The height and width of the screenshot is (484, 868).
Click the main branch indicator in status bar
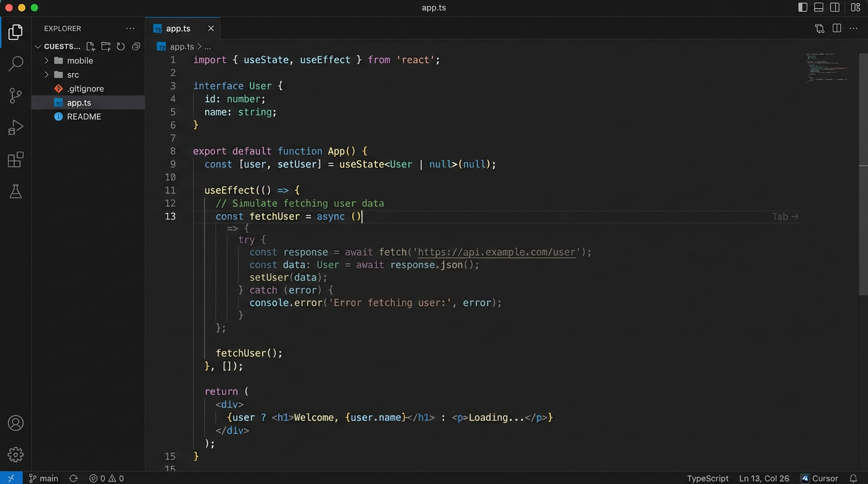point(44,478)
